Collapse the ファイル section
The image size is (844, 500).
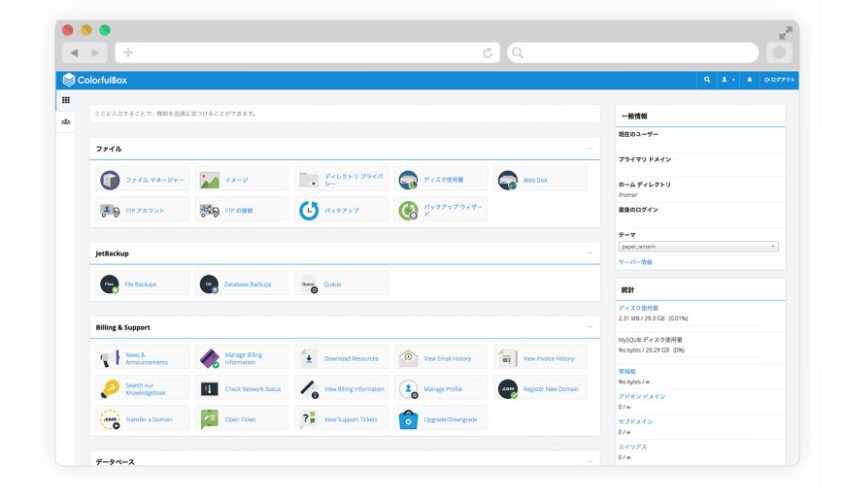point(589,149)
